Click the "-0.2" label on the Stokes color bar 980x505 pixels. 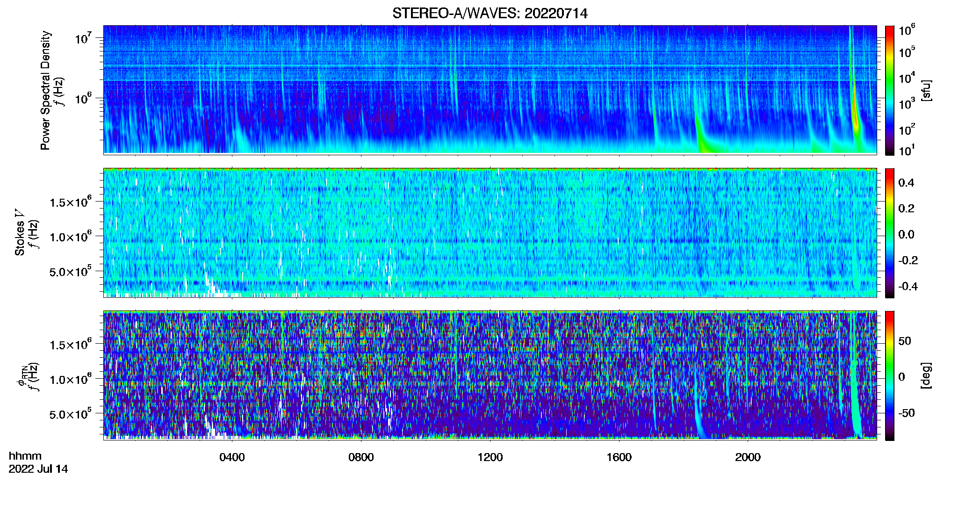coord(908,260)
